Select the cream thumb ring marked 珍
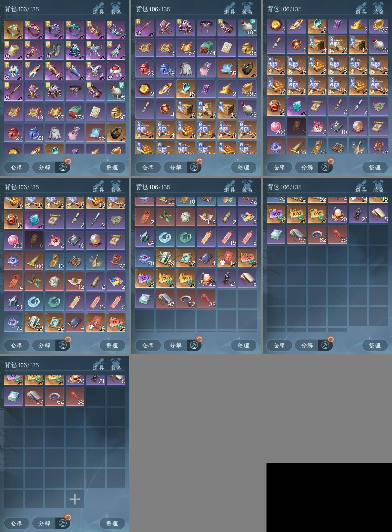The width and height of the screenshot is (392, 532). coord(13,51)
